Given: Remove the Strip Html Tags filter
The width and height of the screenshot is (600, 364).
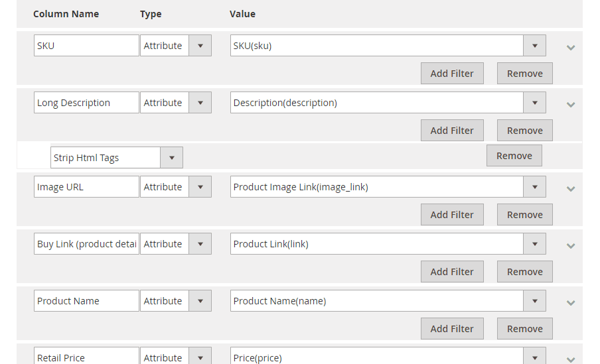Looking at the screenshot, I should [514, 156].
